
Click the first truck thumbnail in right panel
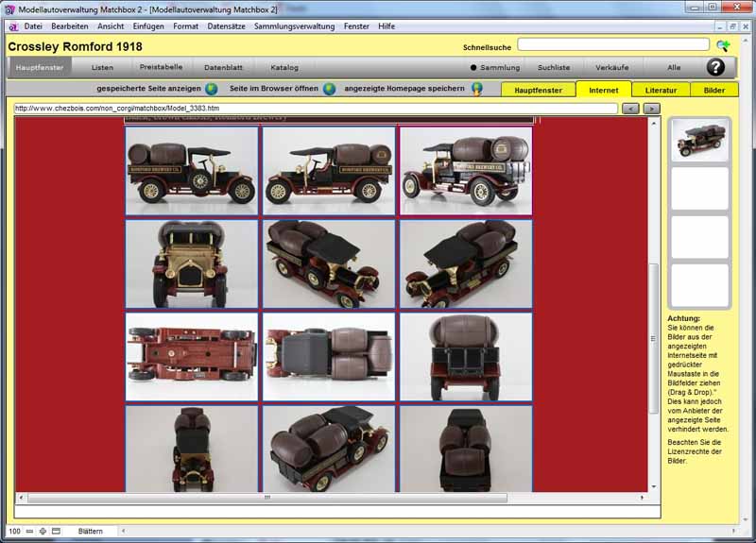click(699, 140)
